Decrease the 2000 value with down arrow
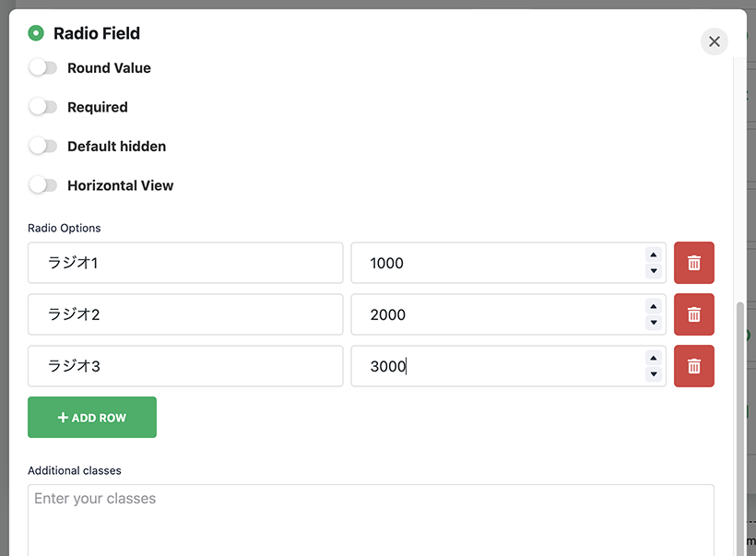This screenshot has height=556, width=756. coord(654,323)
